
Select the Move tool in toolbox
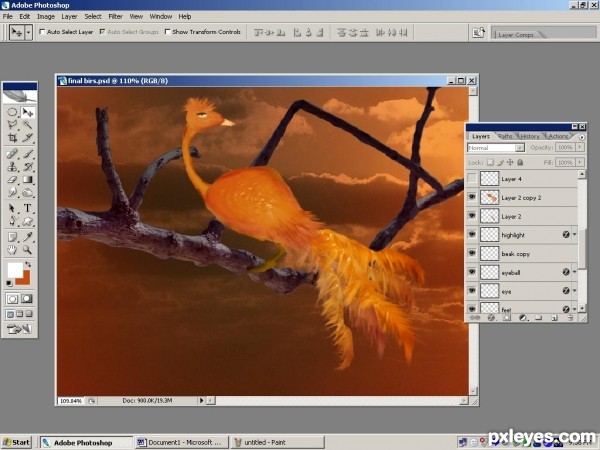28,112
